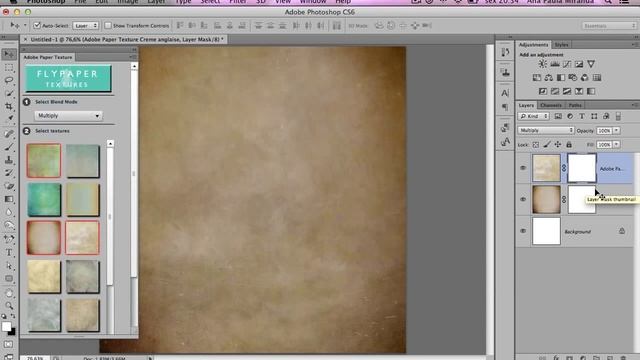Select the Rectangular Marquee tool
Image resolution: width=640 pixels, height=360 pixels.
[9, 67]
